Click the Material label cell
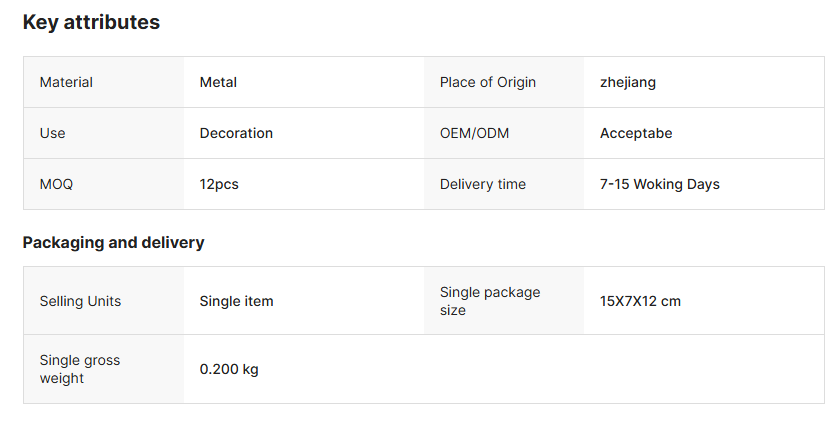Screen dimensions: 832x427 coord(66,82)
